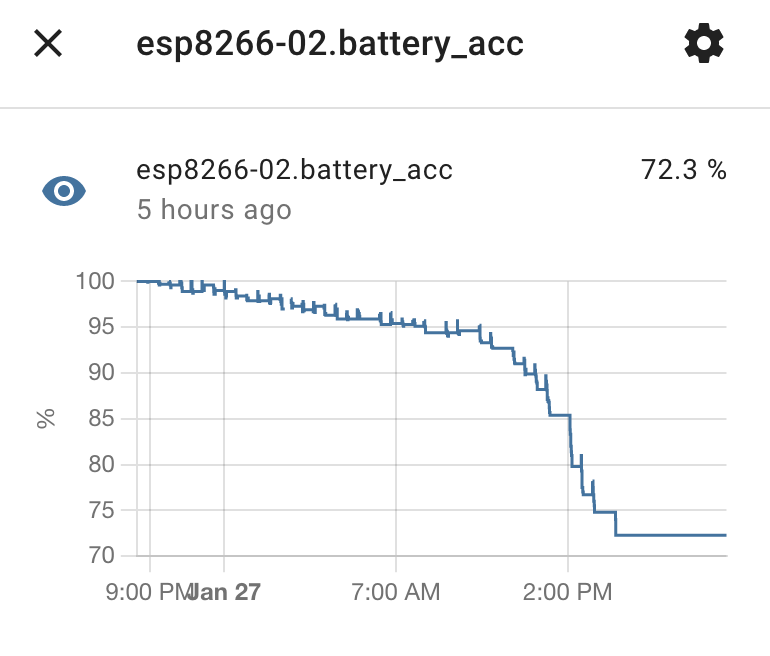
Task: Click the blue eye state icon
Action: coord(64,190)
